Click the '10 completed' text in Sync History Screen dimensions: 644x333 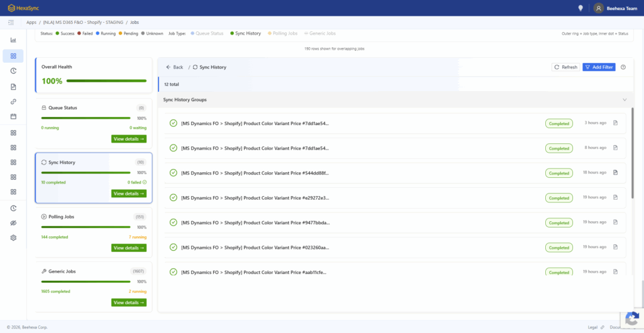[x=53, y=182]
